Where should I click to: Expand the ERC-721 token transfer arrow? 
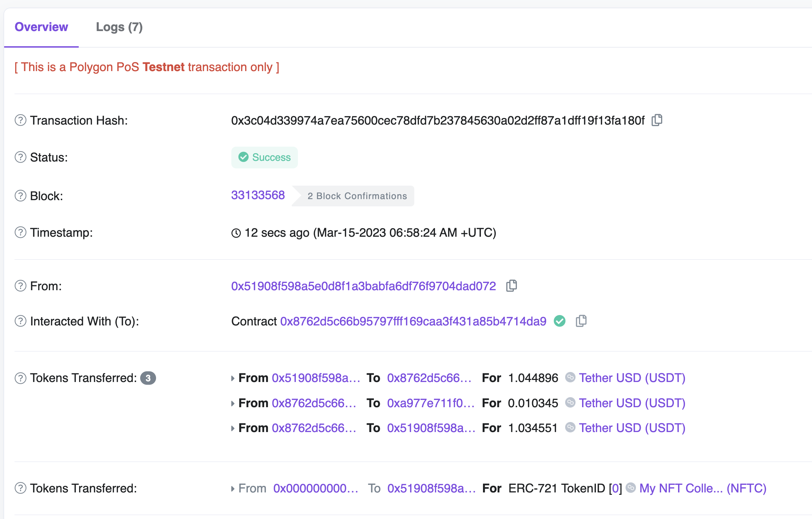(x=233, y=489)
